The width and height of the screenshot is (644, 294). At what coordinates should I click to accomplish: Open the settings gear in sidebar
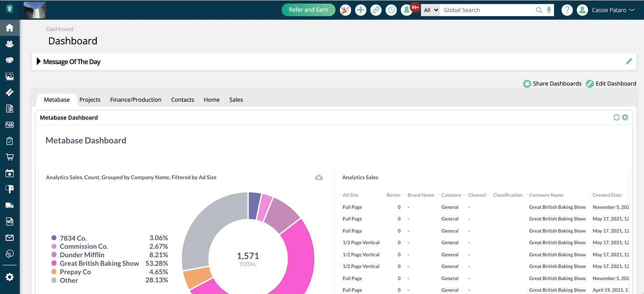[9, 277]
